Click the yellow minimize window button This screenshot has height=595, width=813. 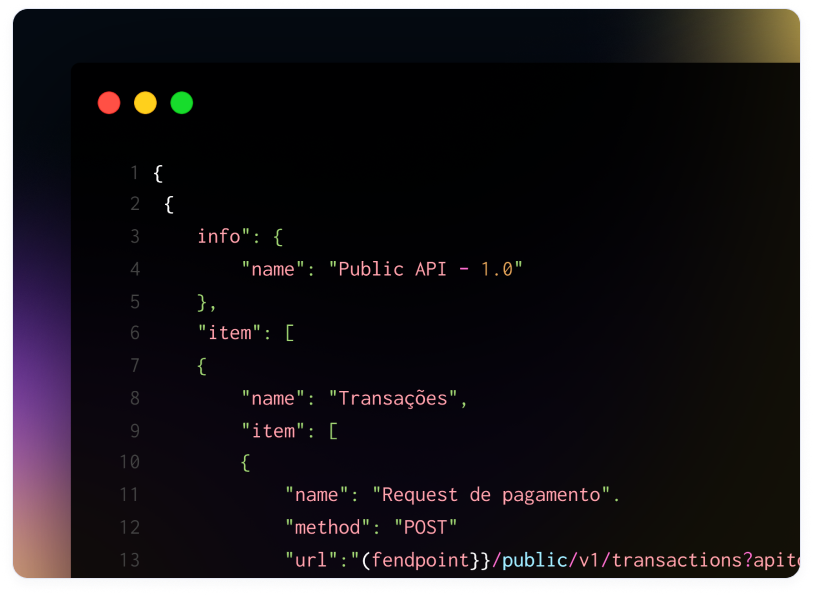point(145,103)
